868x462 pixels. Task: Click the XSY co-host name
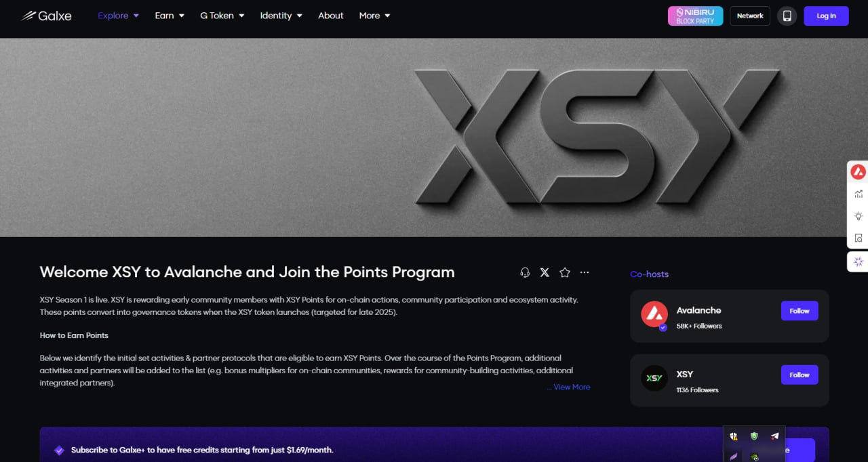[x=684, y=374]
